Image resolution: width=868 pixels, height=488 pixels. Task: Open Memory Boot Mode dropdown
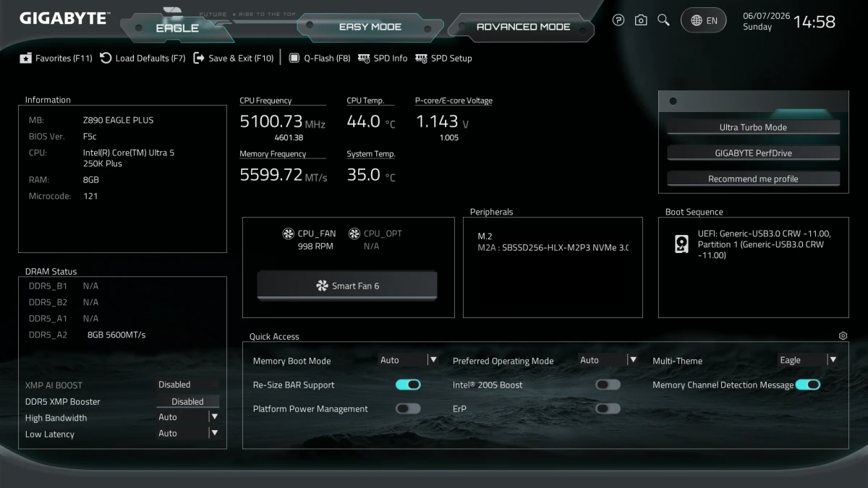coord(408,360)
